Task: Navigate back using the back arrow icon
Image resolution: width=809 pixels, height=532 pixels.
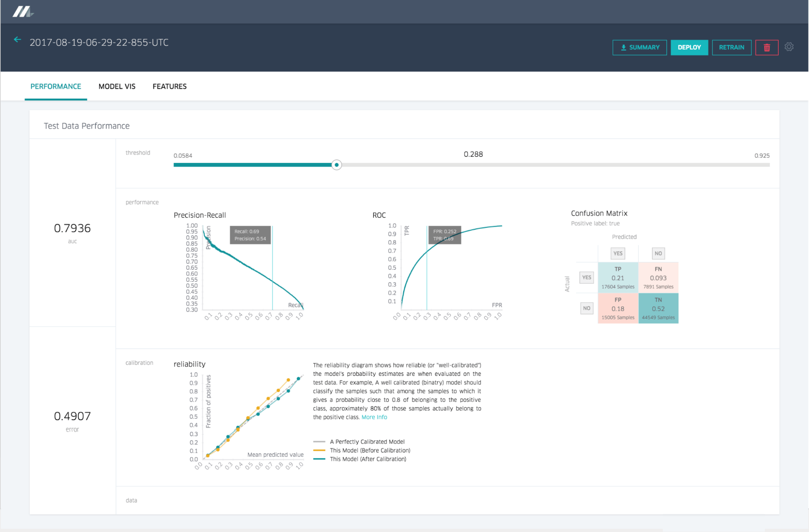Action: 17,39
